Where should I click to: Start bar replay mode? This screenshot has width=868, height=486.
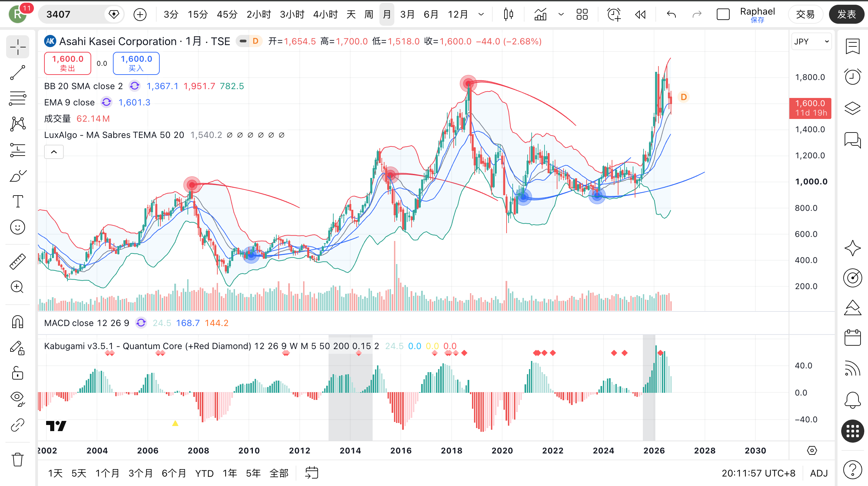(x=640, y=14)
